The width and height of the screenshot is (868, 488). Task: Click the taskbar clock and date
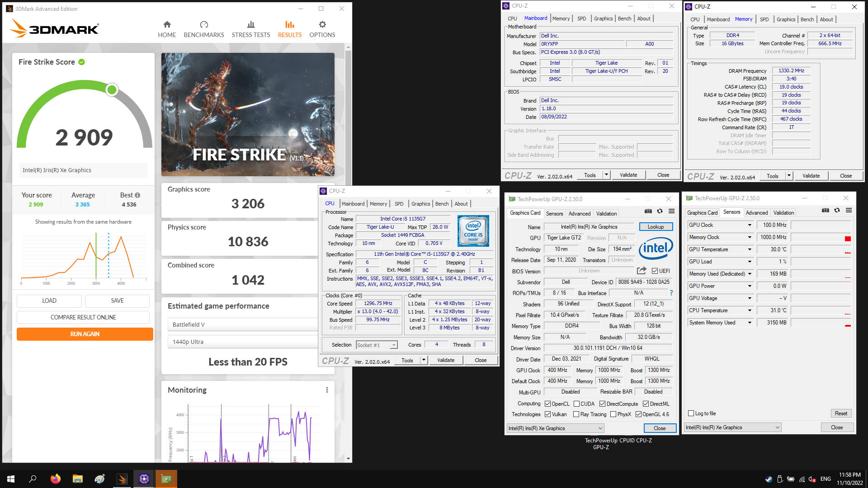849,479
